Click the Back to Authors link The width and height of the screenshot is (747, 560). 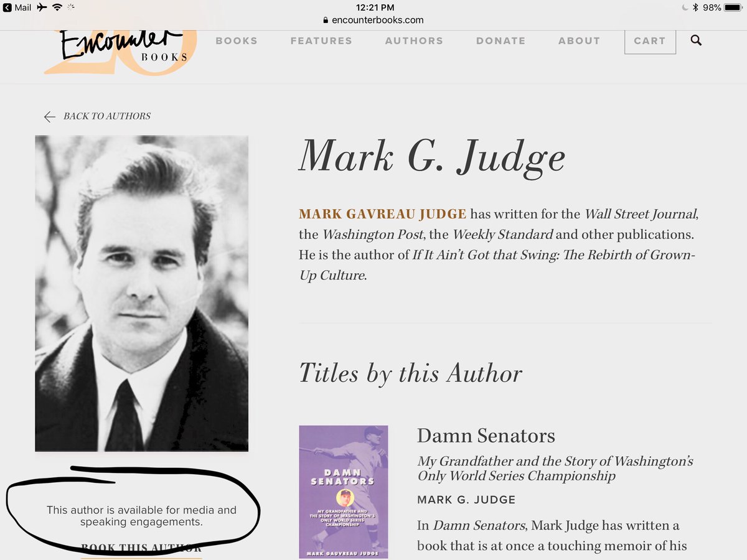coord(107,116)
